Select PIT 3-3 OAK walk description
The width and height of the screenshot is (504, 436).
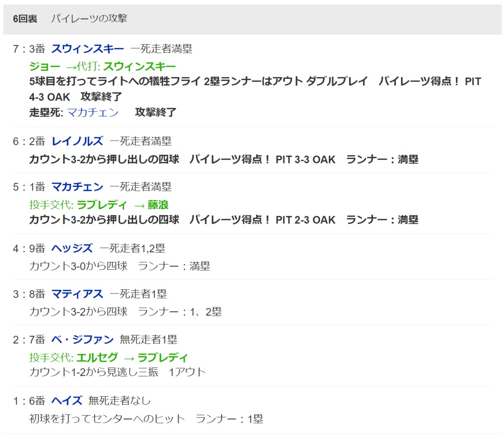click(224, 160)
